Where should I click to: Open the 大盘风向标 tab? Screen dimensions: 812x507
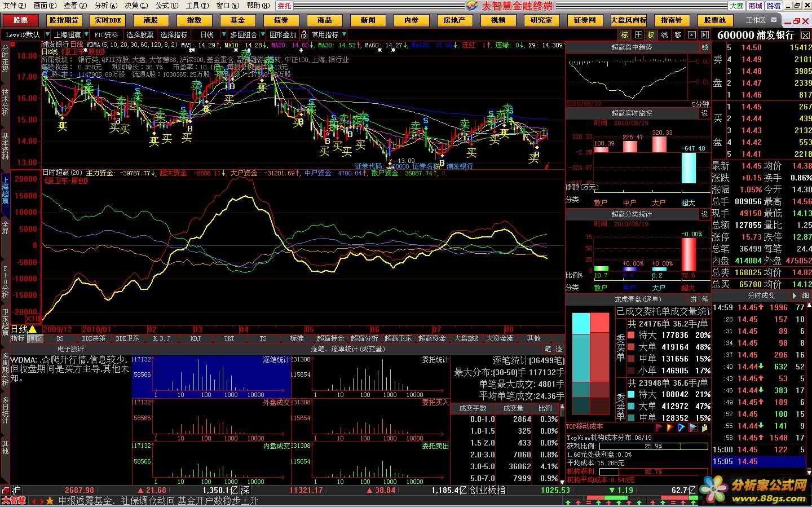pyautogui.click(x=629, y=20)
